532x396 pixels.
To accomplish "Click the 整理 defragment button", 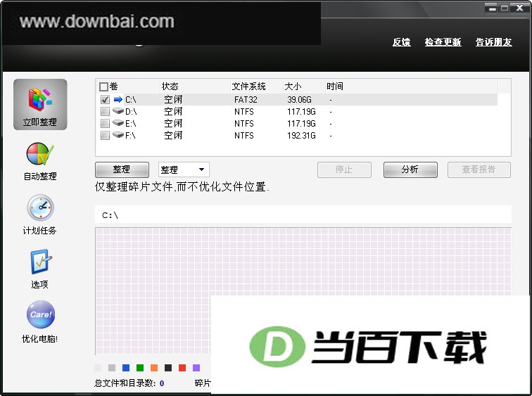I will (122, 170).
